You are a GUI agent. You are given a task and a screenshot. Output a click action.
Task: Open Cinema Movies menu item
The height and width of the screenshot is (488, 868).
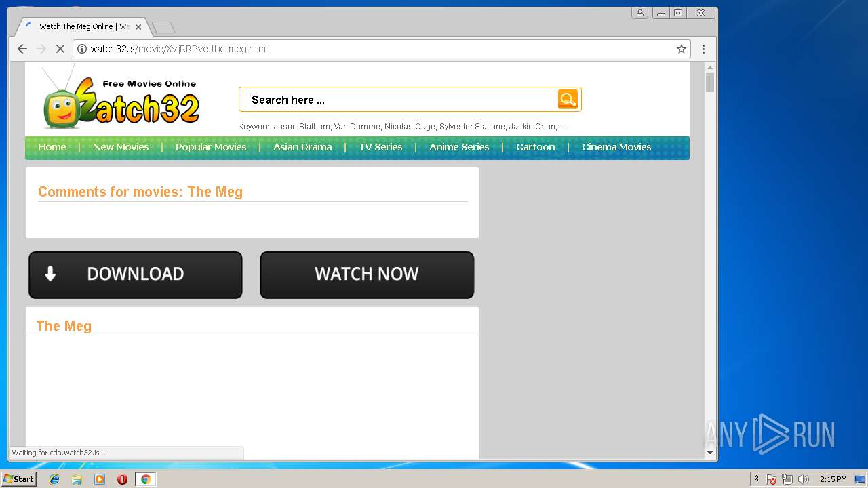[x=616, y=147]
